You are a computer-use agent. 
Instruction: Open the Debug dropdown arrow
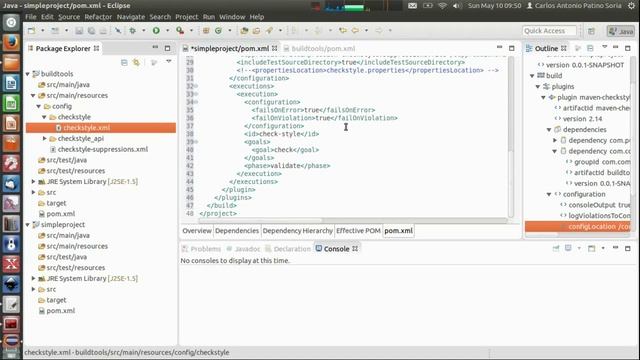tap(143, 31)
